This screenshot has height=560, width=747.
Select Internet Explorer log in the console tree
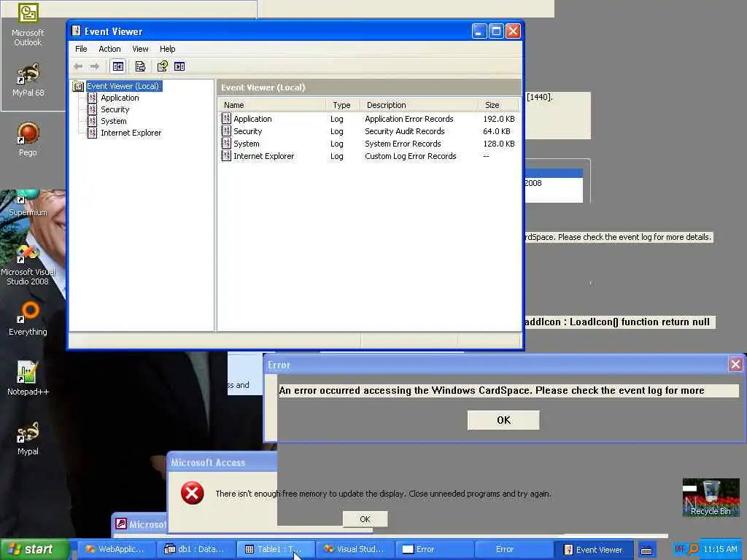click(x=131, y=133)
